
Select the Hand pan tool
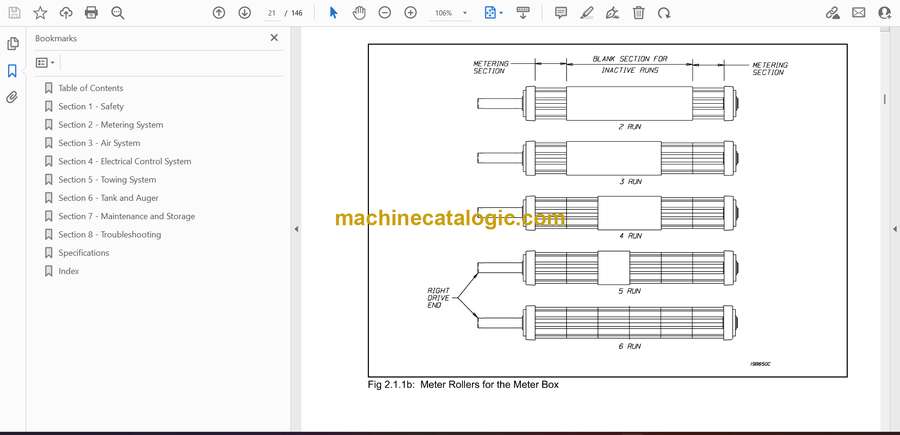click(359, 13)
